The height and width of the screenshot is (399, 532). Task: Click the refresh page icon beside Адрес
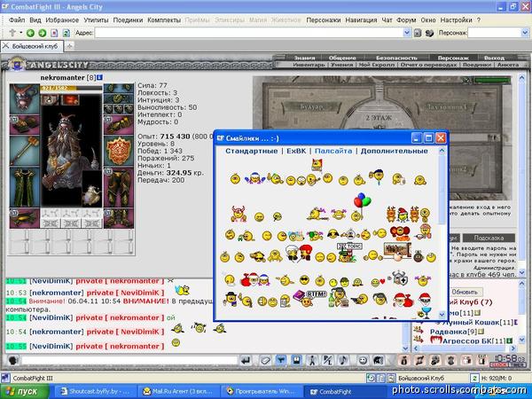click(66, 33)
